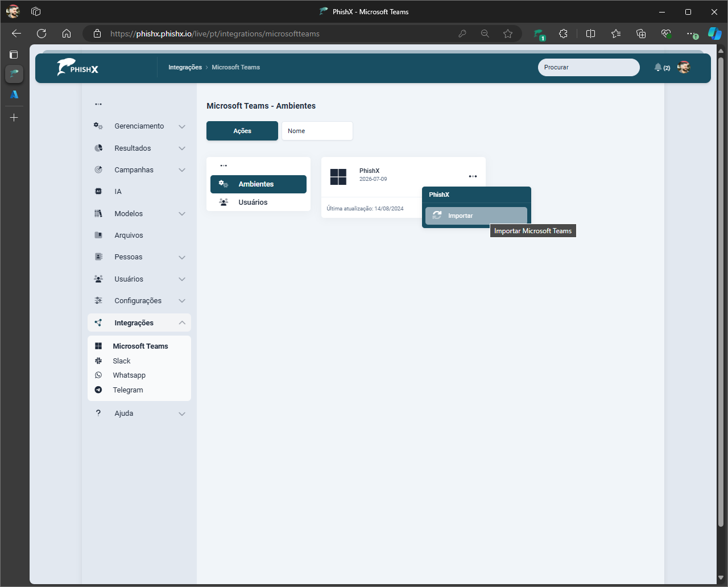Click the Nome filter field
This screenshot has height=587, width=728.
pyautogui.click(x=317, y=131)
